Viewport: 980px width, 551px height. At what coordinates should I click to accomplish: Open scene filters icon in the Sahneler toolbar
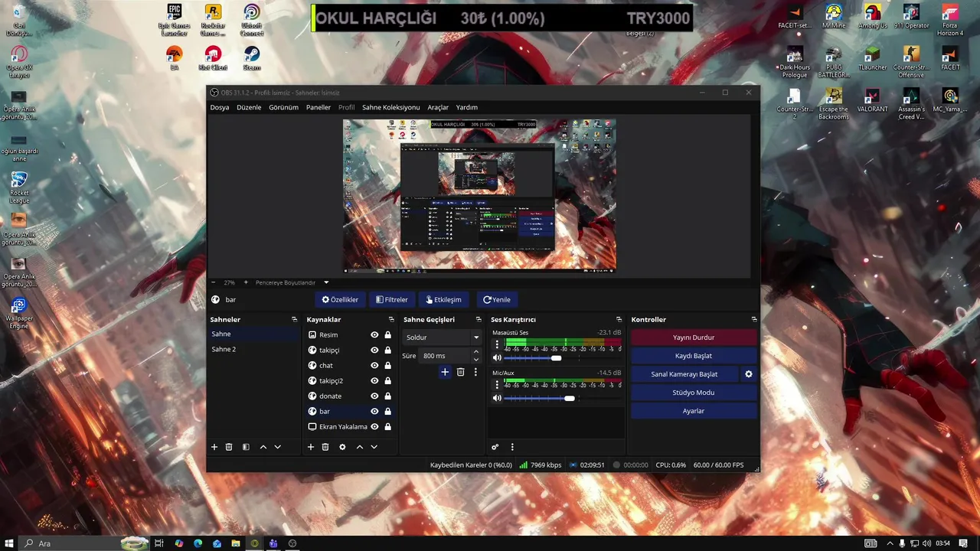(x=246, y=447)
